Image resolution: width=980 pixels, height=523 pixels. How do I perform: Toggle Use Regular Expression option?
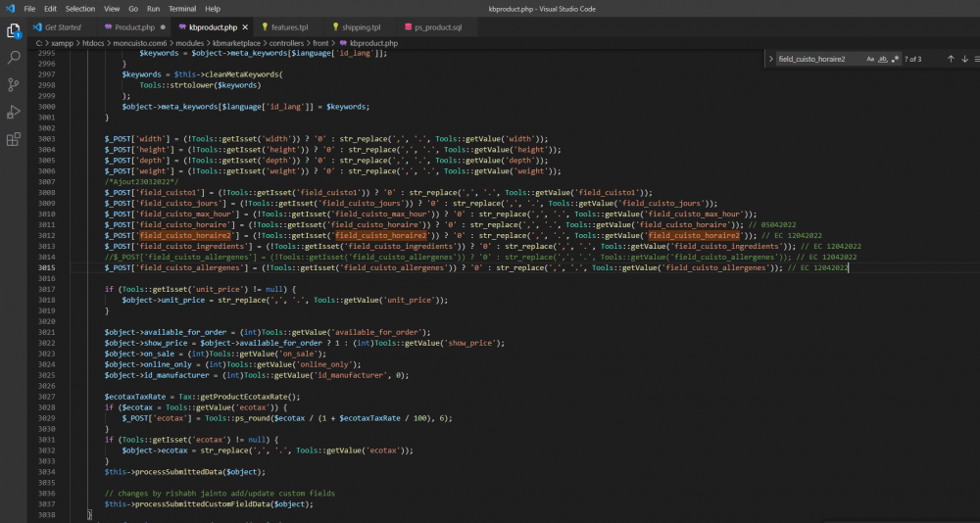tap(896, 59)
